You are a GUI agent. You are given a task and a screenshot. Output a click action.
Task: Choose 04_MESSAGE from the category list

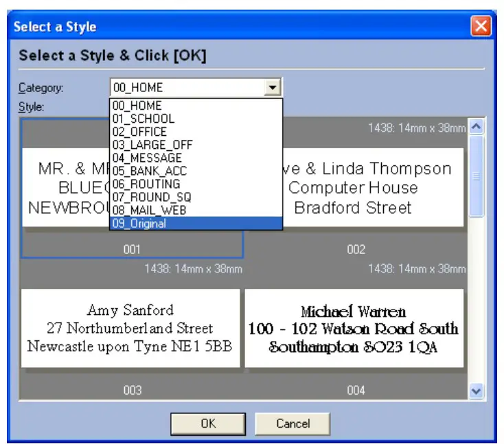[196, 158]
